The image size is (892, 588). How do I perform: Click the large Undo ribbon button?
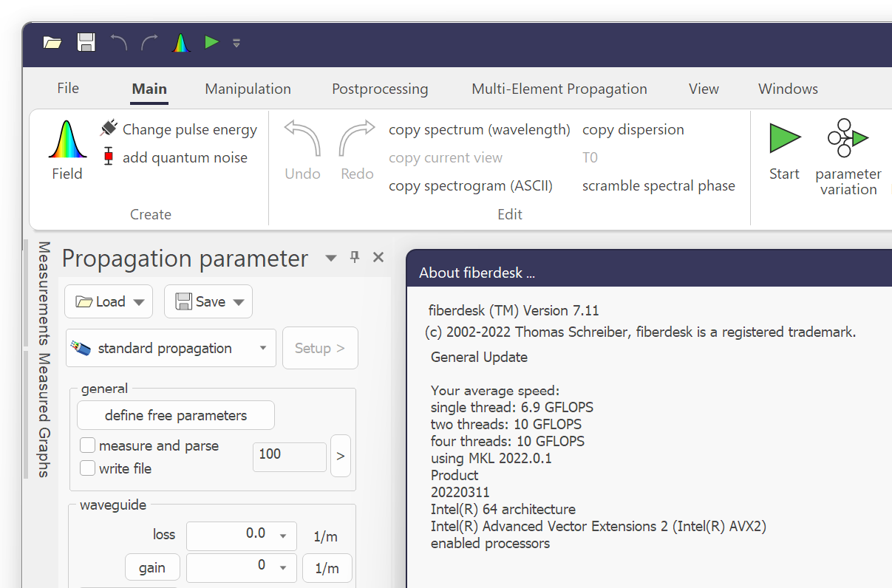point(303,151)
